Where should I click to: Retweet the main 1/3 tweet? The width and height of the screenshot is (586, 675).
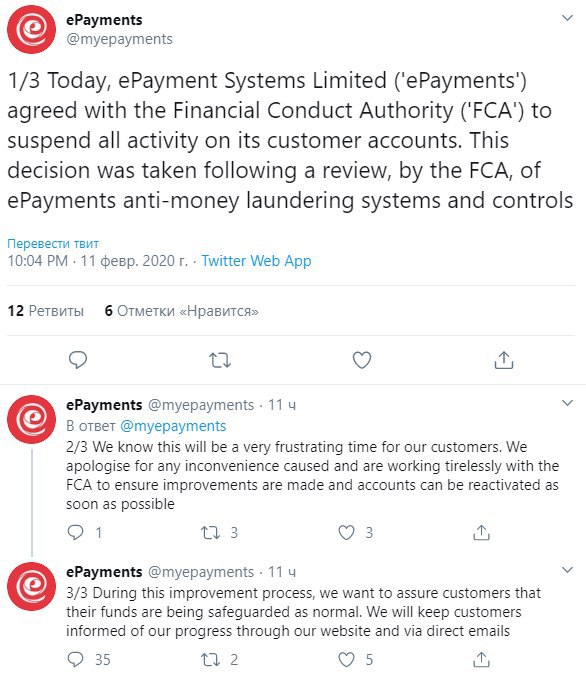point(220,360)
